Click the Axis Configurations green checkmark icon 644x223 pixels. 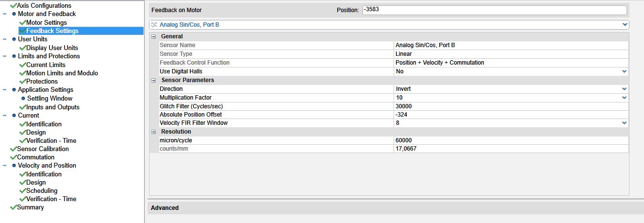pos(13,5)
